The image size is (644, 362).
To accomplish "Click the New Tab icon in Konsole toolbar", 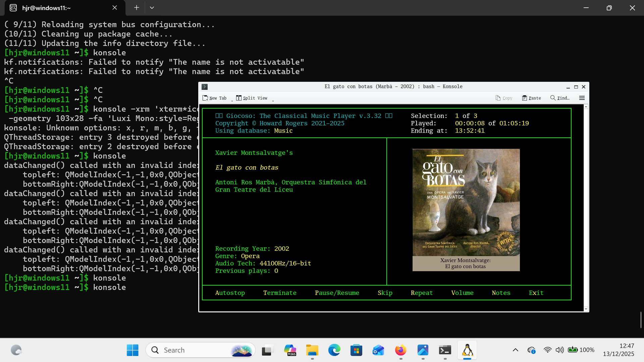I will pos(206,98).
